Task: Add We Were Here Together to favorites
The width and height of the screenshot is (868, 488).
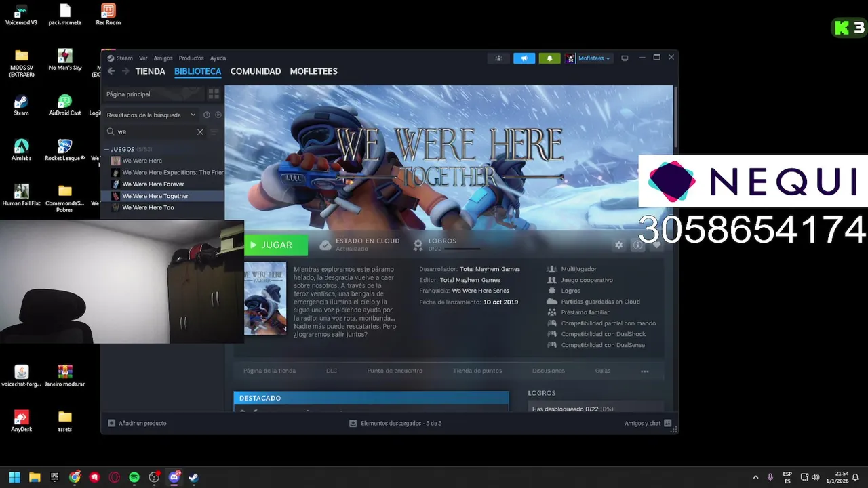Action: pyautogui.click(x=656, y=245)
